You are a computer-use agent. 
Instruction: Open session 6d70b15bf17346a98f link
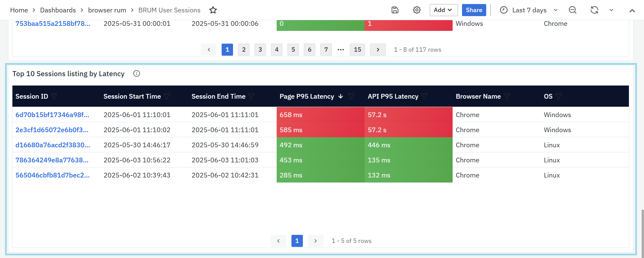52,115
